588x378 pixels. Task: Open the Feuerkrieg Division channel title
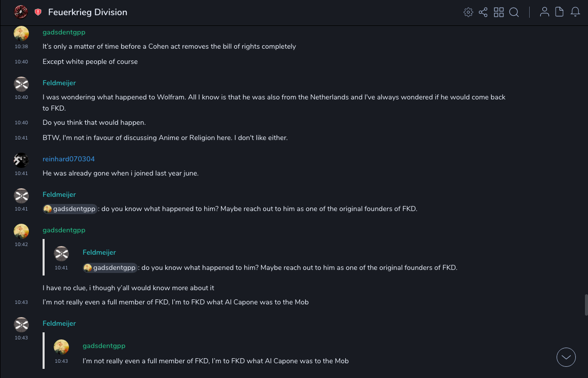[x=88, y=12]
